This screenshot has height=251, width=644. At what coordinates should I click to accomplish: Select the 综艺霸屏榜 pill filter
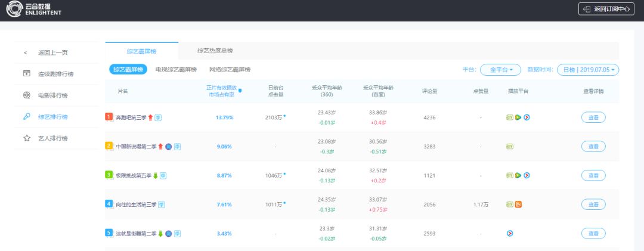coord(128,69)
